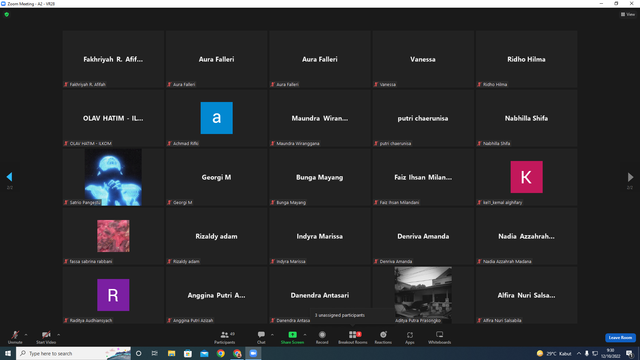The image size is (640, 360).
Task: Select Nabhilla Shifa participant tile
Action: point(526,118)
